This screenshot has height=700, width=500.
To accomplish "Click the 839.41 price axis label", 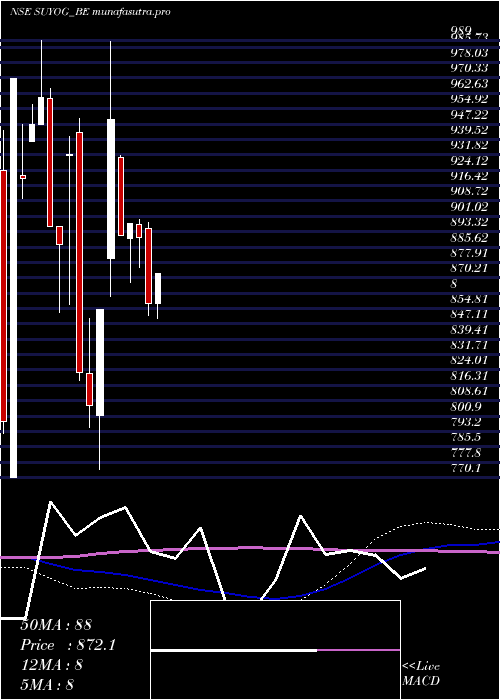I will (469, 329).
